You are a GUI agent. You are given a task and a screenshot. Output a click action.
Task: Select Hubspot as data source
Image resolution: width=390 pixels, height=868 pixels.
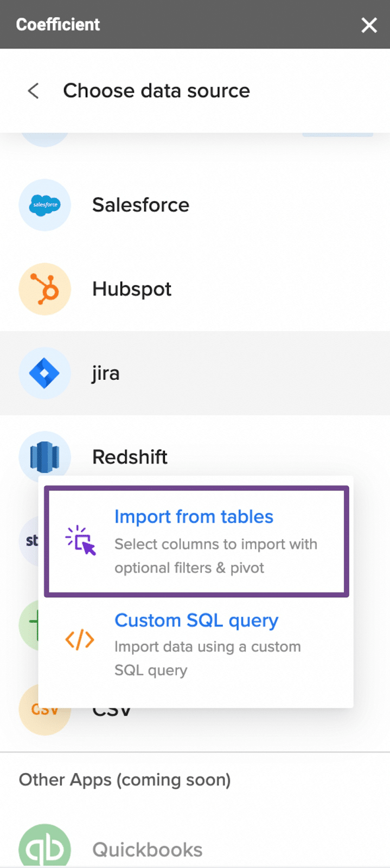(132, 289)
